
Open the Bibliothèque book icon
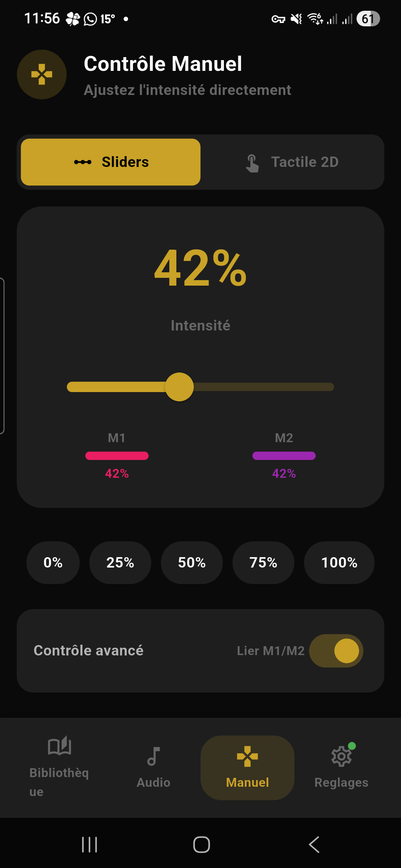click(x=59, y=746)
